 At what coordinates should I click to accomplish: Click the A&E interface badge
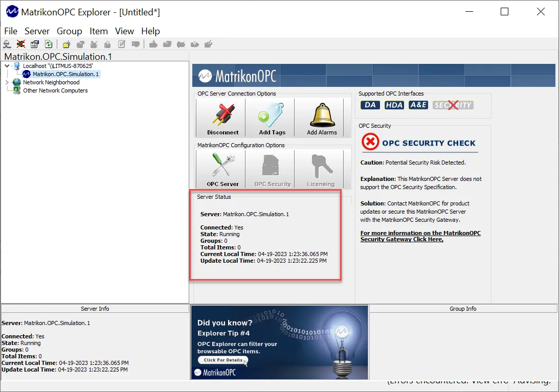click(418, 105)
